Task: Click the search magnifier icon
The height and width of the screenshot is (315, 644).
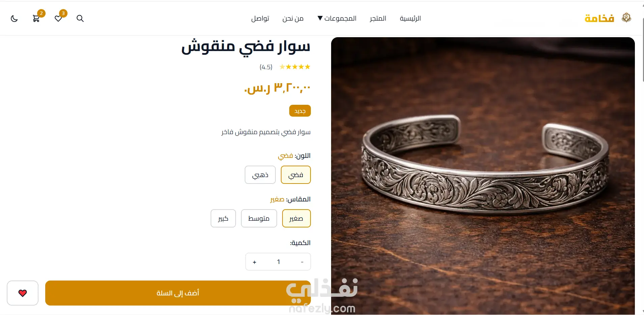Action: 80,19
